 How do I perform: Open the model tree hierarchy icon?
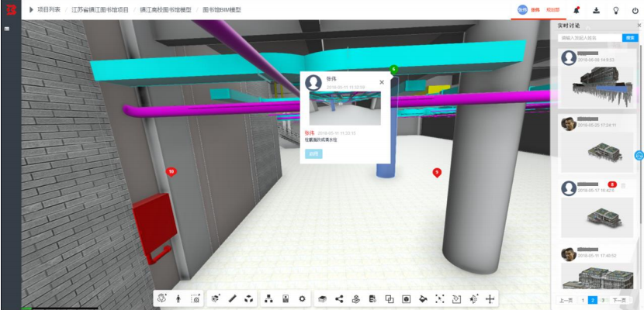268,299
